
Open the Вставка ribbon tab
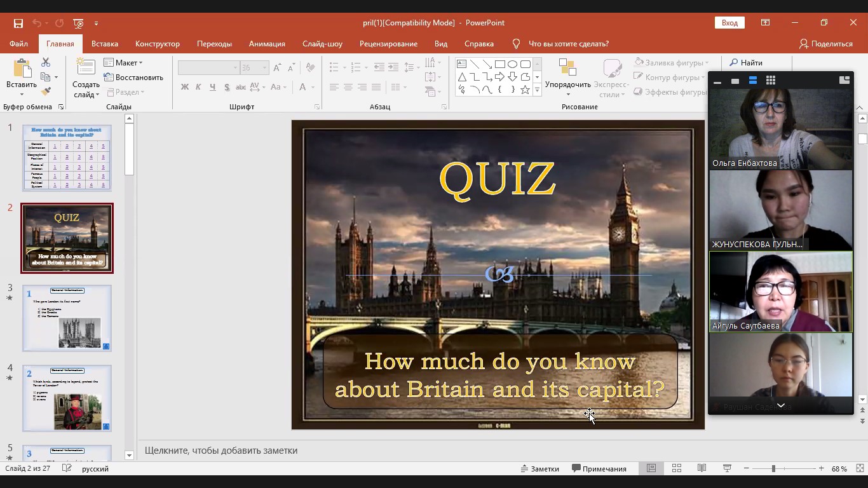click(105, 44)
